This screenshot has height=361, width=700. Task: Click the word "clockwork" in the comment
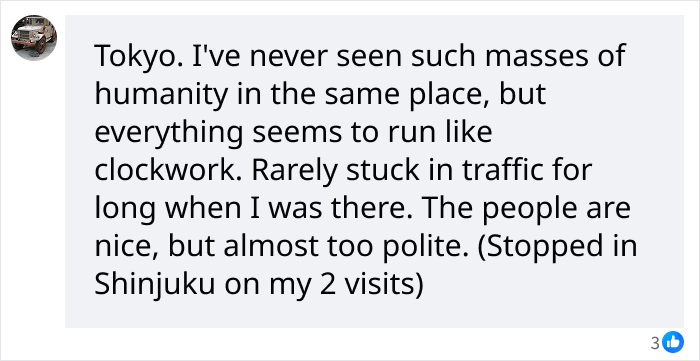pos(168,170)
